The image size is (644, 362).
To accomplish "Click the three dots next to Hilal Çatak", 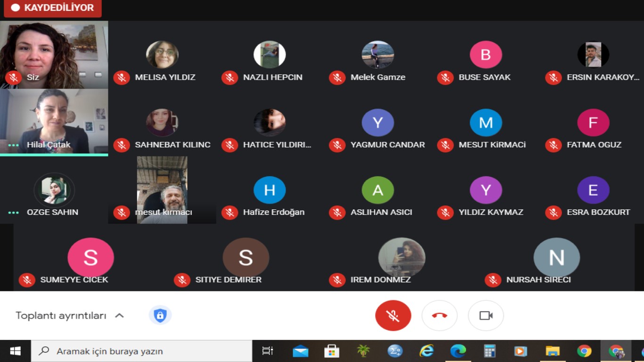I will [14, 145].
